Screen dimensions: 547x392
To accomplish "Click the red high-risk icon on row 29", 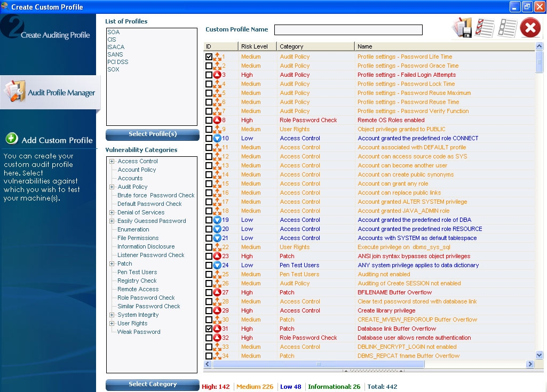I will 217,310.
